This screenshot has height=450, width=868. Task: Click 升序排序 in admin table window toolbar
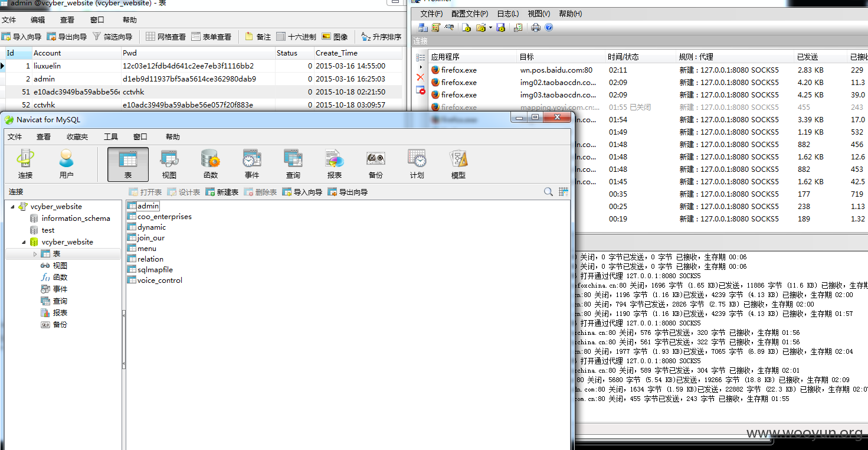pyautogui.click(x=381, y=37)
